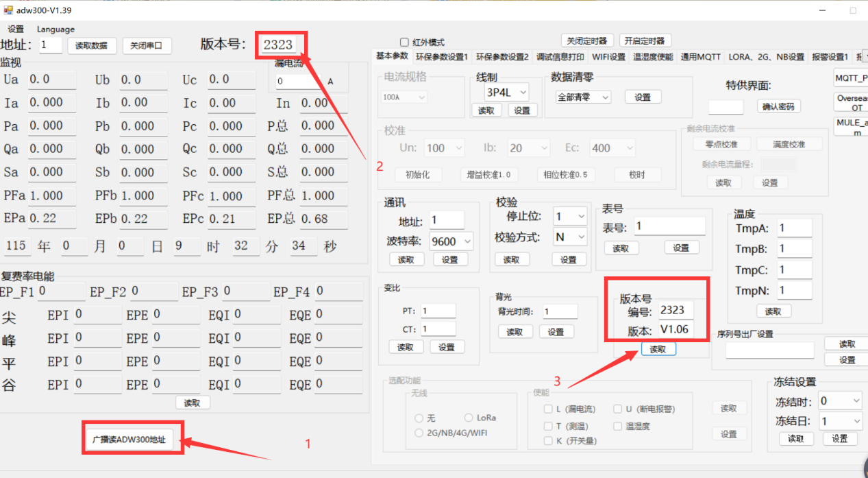Image resolution: width=868 pixels, height=478 pixels.
Task: Click 广播读ADW300地址 button
Action: click(134, 439)
